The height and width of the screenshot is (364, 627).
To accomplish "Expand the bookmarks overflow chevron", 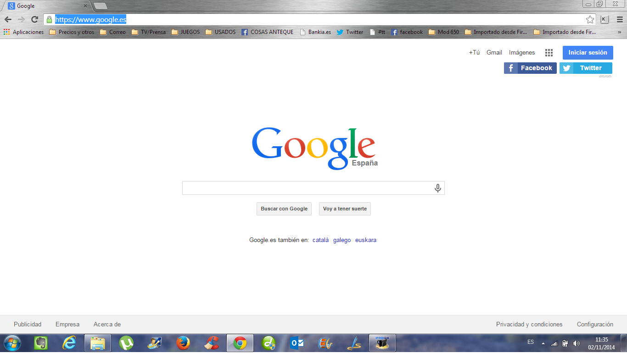I will coord(620,32).
